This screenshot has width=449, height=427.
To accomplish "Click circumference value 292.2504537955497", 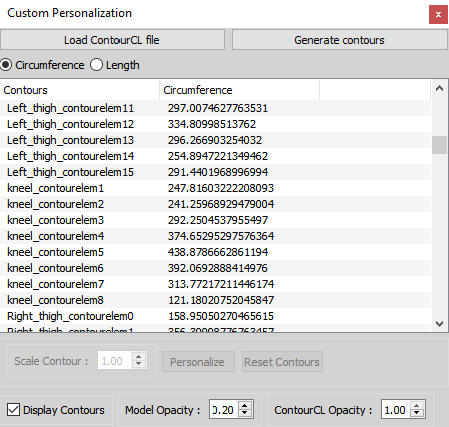I will coord(218,220).
